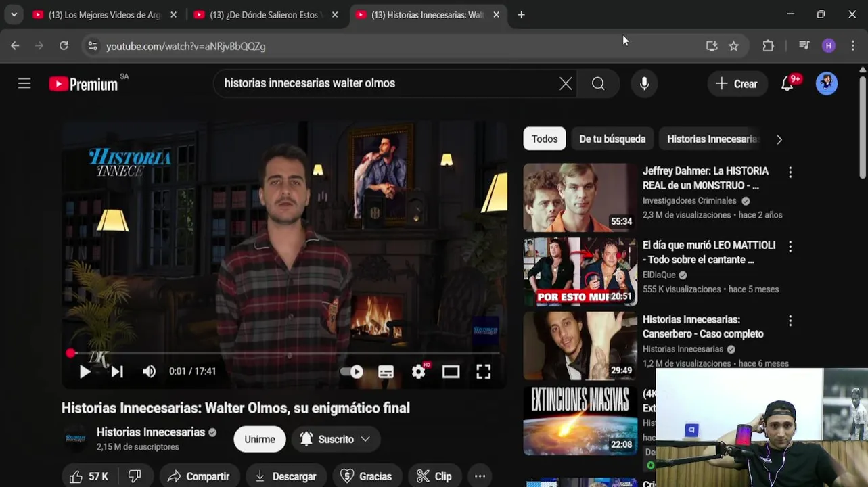Open LEO MATTIOLI video thumbnail
Screen dimensions: 868x487
click(x=580, y=271)
